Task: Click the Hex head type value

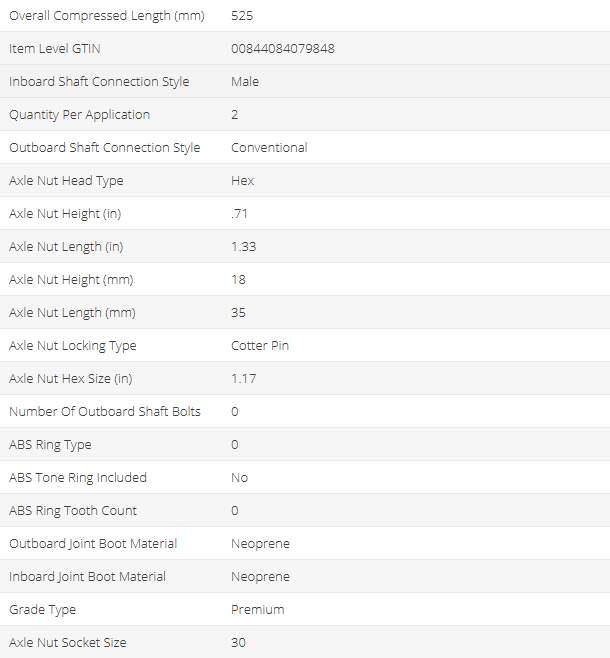Action: tap(243, 181)
